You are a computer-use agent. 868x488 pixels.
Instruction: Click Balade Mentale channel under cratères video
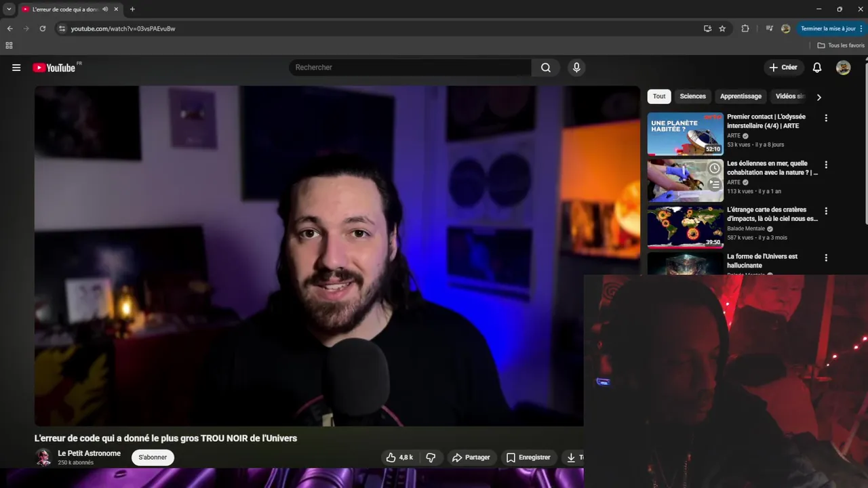pyautogui.click(x=746, y=229)
